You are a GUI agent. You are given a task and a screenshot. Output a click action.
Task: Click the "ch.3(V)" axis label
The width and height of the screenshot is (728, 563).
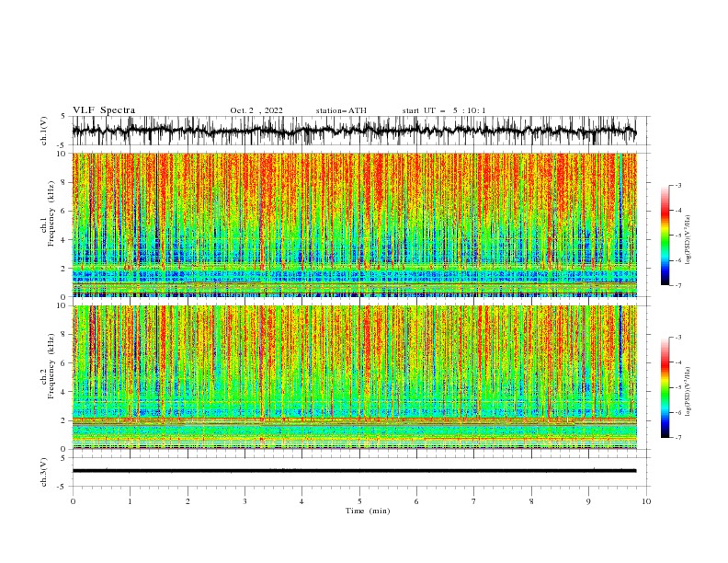coord(44,472)
